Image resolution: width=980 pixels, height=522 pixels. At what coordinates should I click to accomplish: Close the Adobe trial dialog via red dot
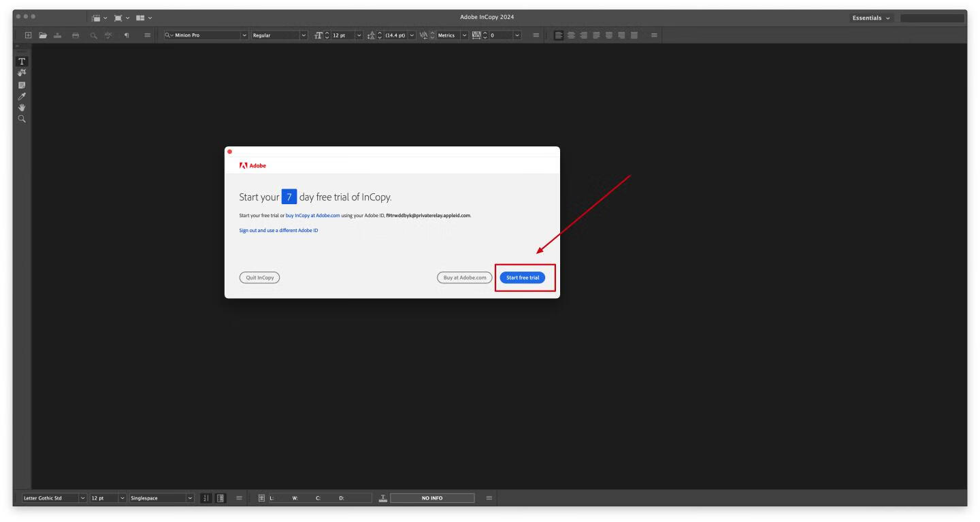pyautogui.click(x=230, y=151)
